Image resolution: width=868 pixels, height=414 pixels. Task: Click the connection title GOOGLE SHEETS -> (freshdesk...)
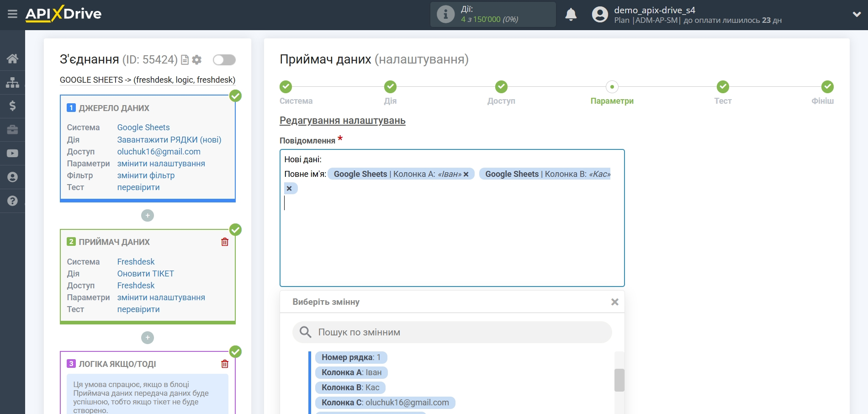click(x=148, y=80)
